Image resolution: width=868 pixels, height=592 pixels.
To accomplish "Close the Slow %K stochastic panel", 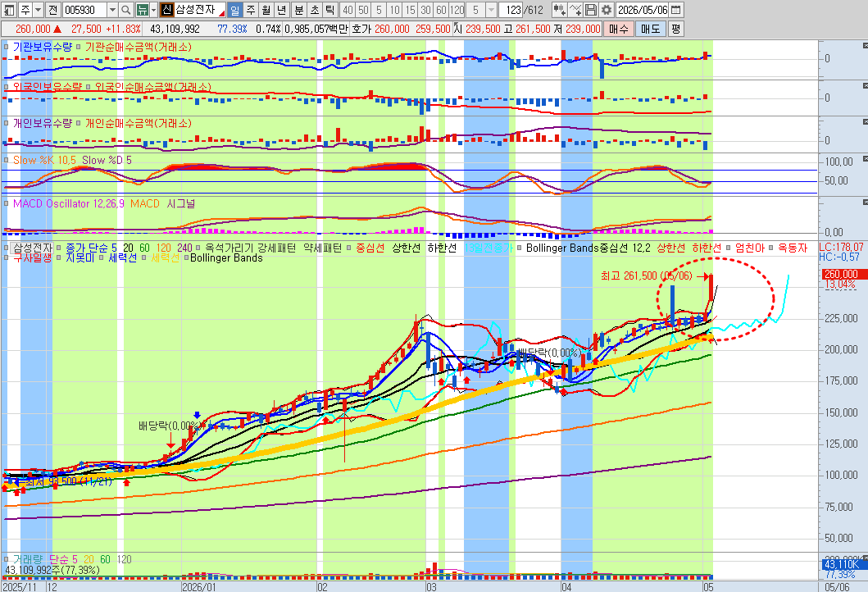I will point(865,159).
